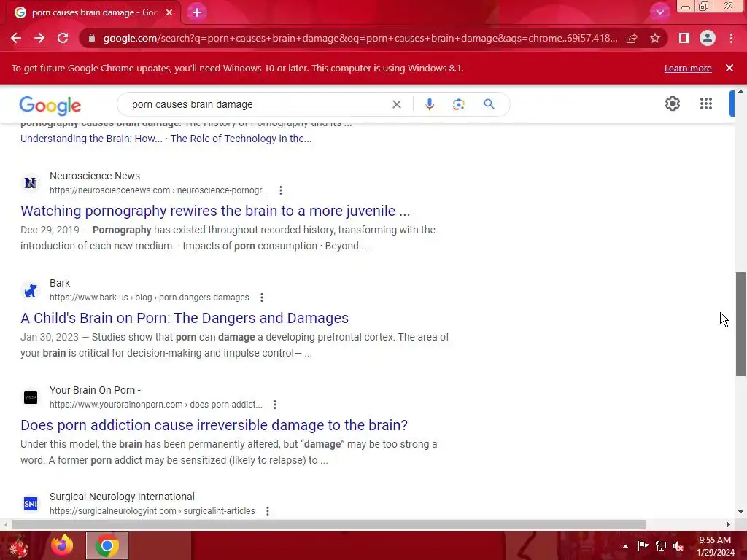Click the vertical scrollbar thumb
The height and width of the screenshot is (560, 747).
point(740,324)
